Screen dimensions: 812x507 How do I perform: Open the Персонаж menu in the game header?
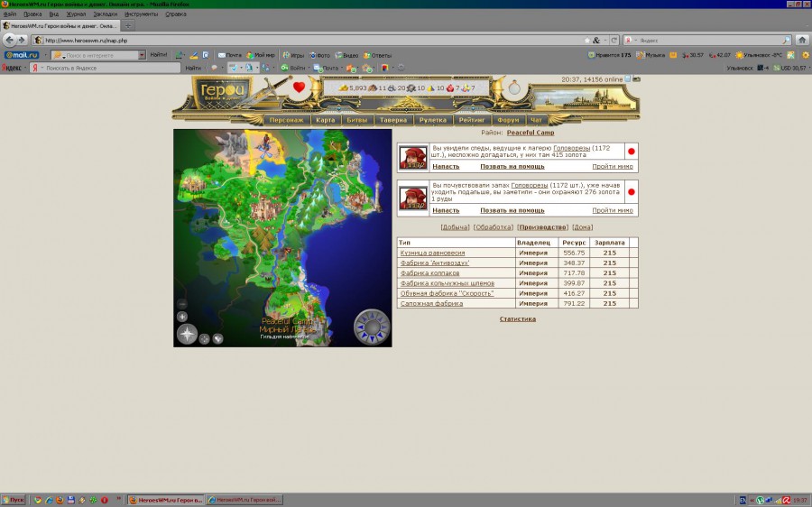pyautogui.click(x=286, y=120)
